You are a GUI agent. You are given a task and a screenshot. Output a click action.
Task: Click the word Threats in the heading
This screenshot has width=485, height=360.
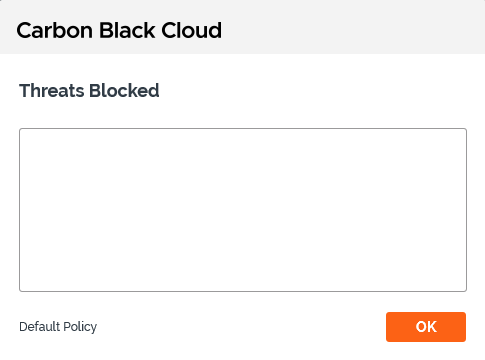pyautogui.click(x=52, y=91)
